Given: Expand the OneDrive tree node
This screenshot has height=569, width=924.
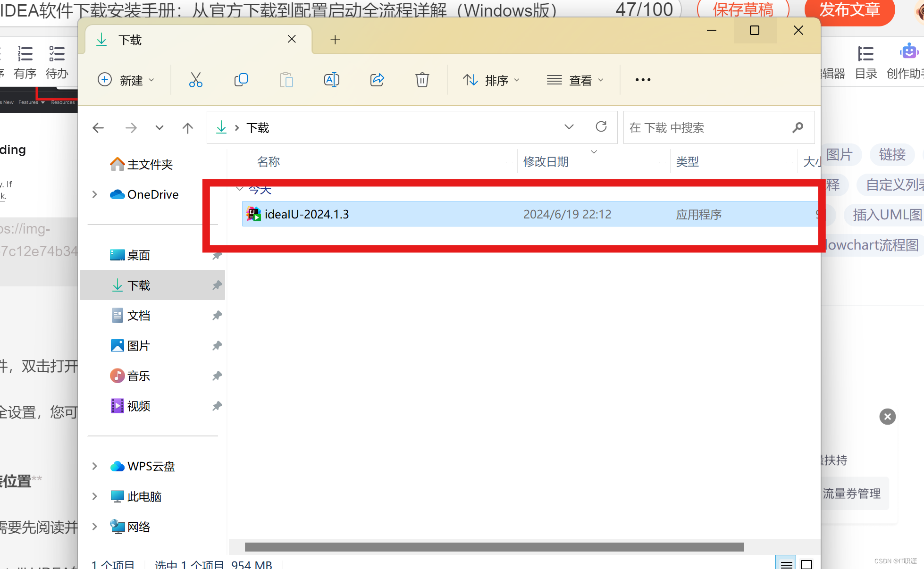Looking at the screenshot, I should 94,194.
